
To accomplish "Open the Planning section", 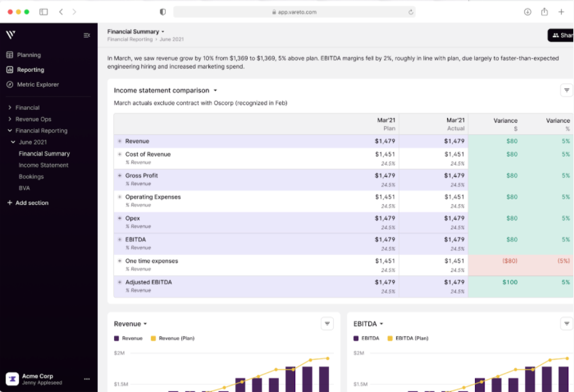I will coord(28,55).
